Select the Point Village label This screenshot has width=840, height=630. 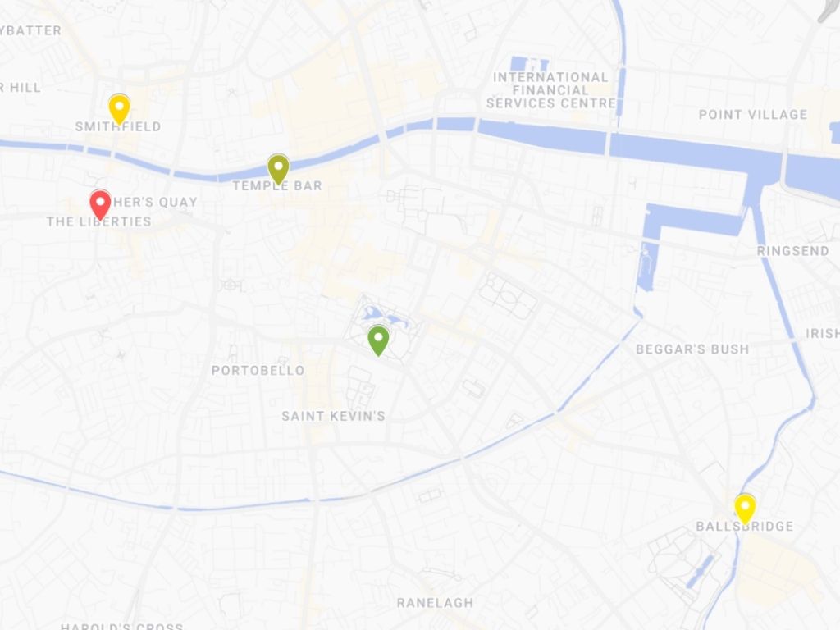[753, 114]
